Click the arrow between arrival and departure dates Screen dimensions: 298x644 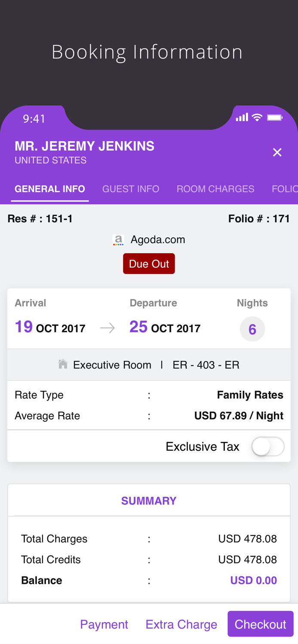click(107, 328)
